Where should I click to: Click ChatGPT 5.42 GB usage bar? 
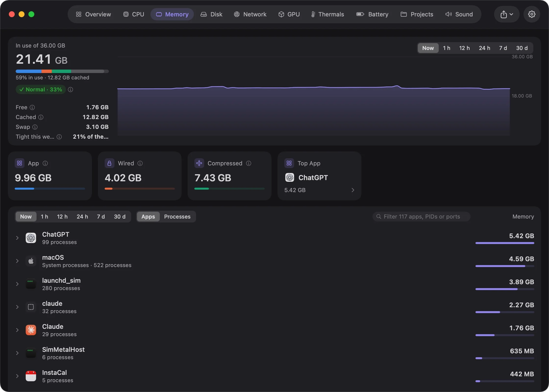tap(505, 243)
